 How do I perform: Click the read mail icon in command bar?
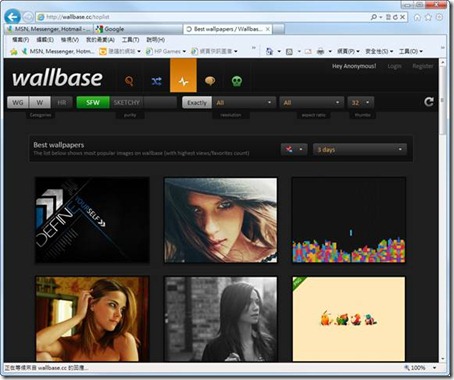tap(308, 51)
